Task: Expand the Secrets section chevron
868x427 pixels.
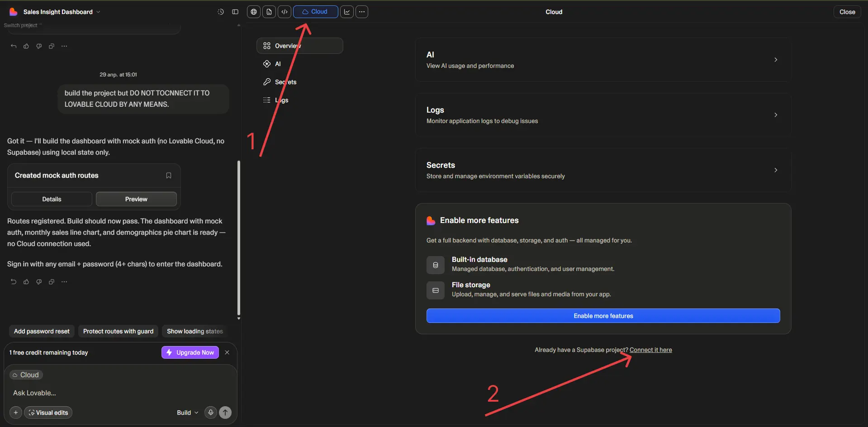Action: click(776, 170)
